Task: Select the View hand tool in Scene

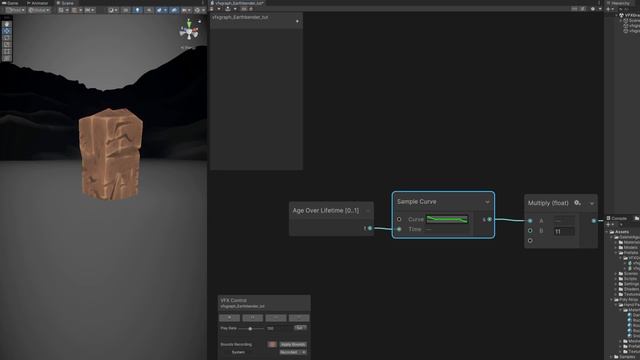Action: [x=7, y=24]
